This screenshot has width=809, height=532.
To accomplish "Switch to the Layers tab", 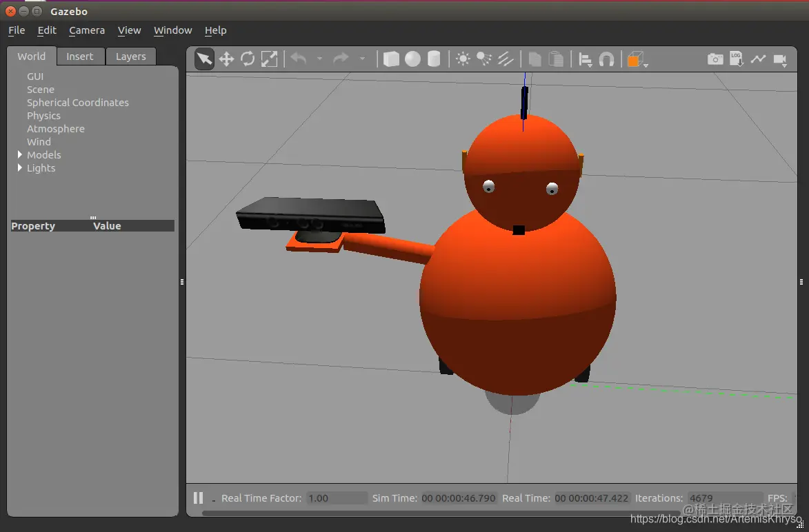I will pyautogui.click(x=130, y=57).
